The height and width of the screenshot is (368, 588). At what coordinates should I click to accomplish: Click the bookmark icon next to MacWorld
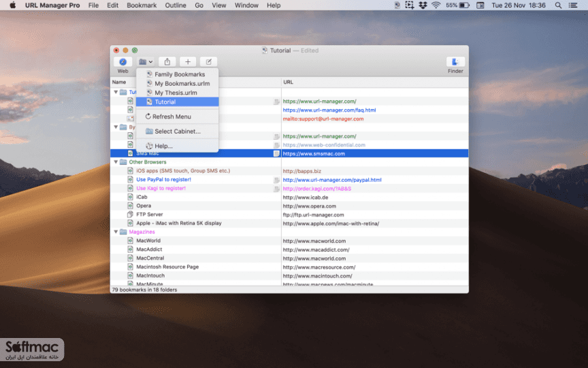[x=130, y=241]
